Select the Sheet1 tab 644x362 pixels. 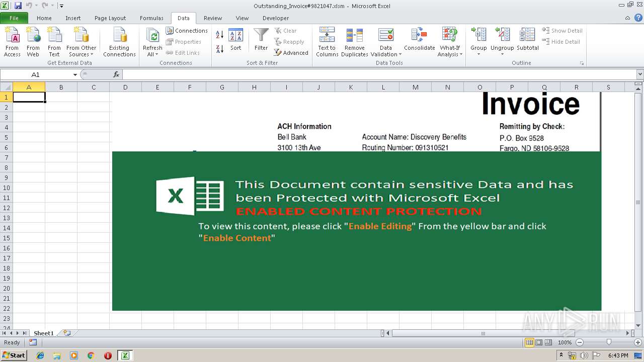click(x=43, y=333)
